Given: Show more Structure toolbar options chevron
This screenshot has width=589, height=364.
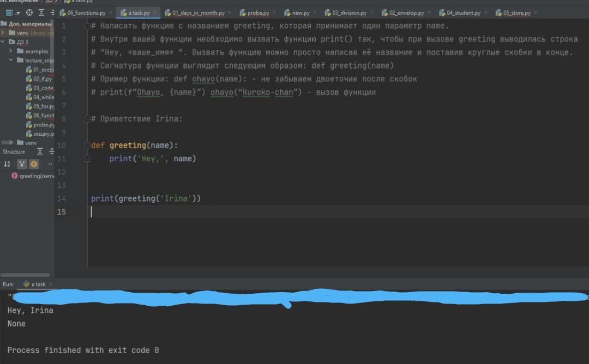Looking at the screenshot, I should (50, 164).
